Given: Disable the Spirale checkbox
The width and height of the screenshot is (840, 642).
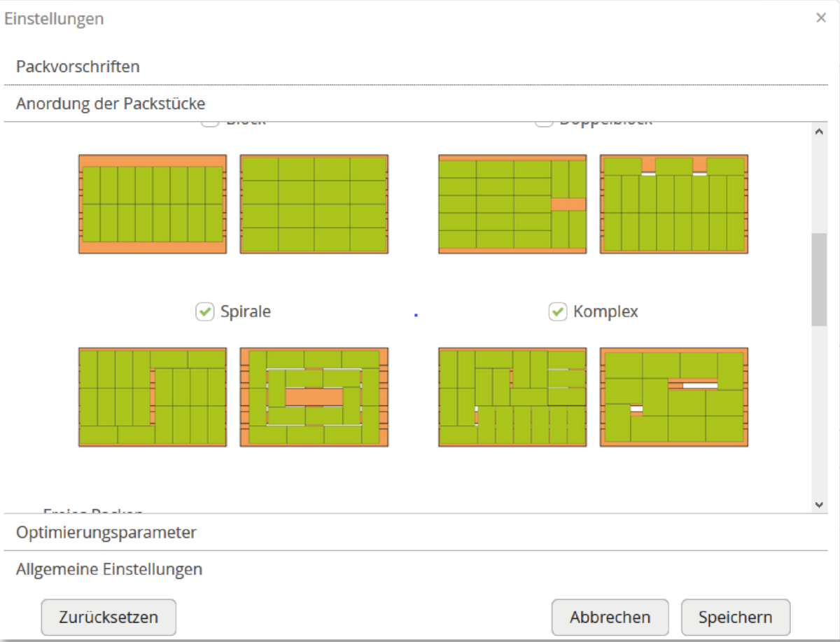Looking at the screenshot, I should 204,312.
